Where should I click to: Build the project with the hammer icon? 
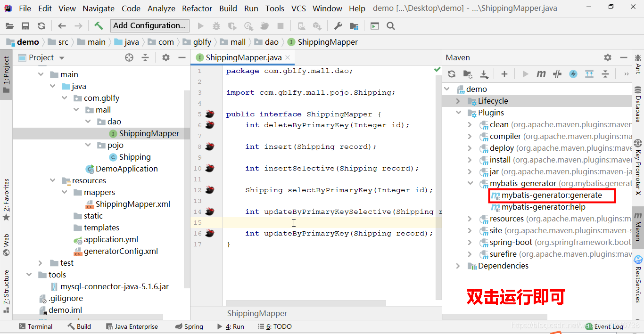point(99,25)
